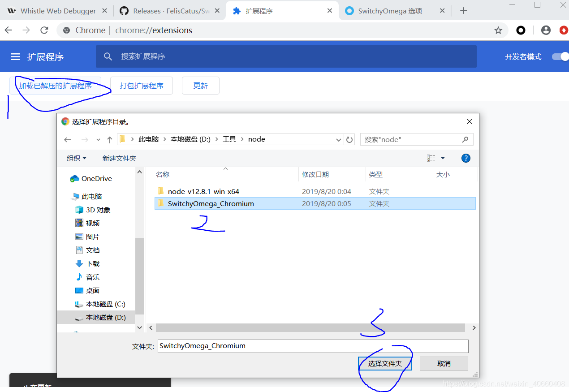Reload the chrome://extensions page
This screenshot has height=392, width=569.
pos(44,30)
